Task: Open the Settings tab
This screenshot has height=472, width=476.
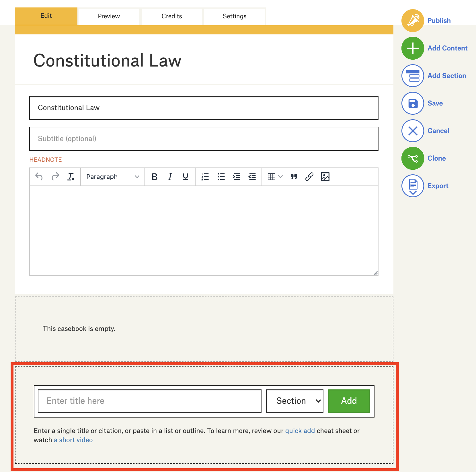Action: point(235,16)
